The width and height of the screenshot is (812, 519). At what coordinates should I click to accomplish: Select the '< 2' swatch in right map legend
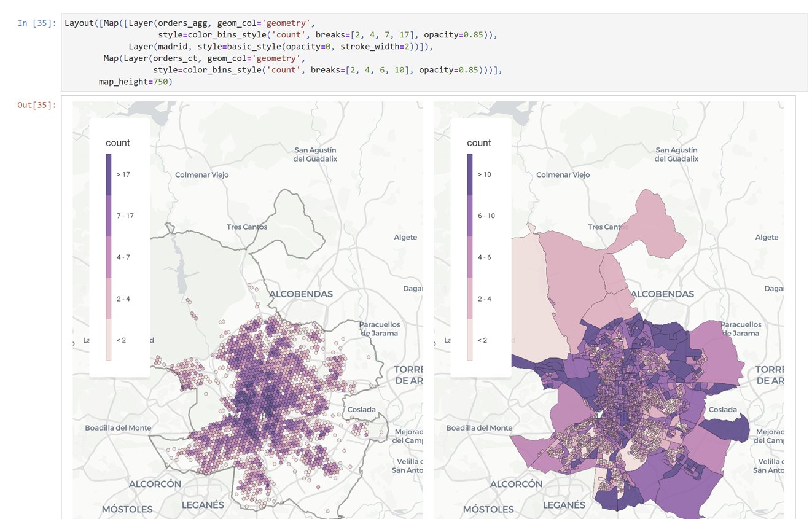click(x=470, y=340)
